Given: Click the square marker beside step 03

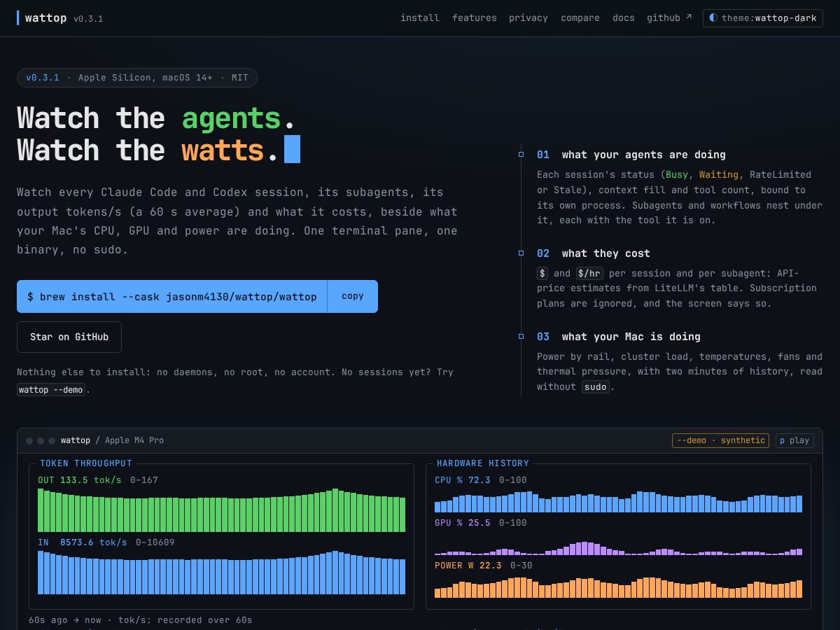Looking at the screenshot, I should point(521,336).
